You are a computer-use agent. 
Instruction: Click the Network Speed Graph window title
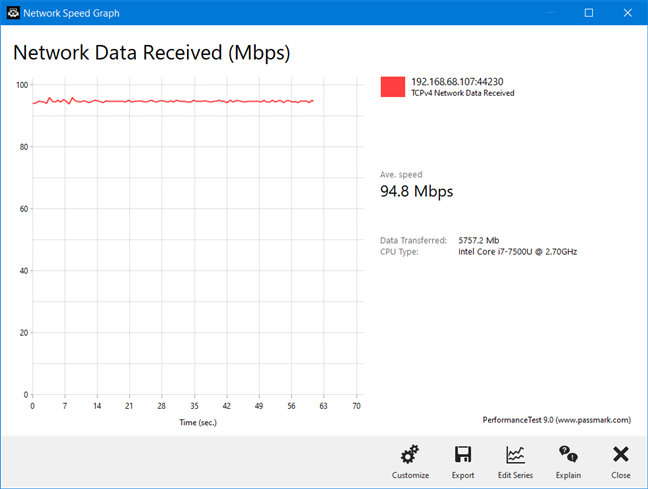tap(71, 13)
